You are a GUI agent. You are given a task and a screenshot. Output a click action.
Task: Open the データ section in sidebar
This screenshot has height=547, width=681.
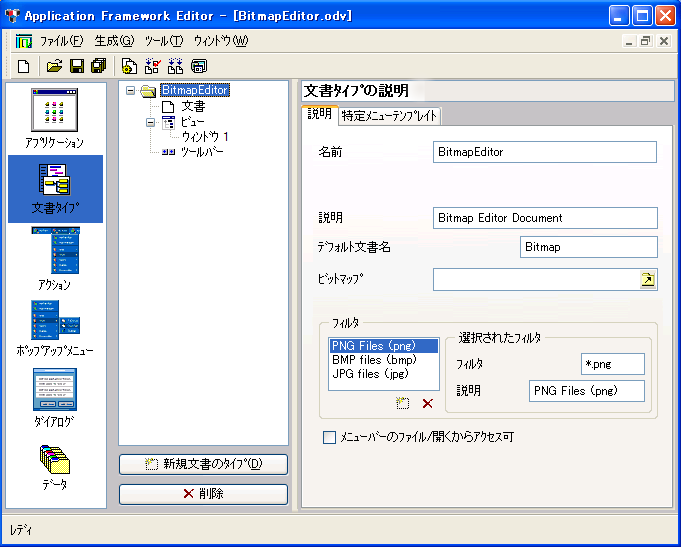pyautogui.click(x=54, y=464)
